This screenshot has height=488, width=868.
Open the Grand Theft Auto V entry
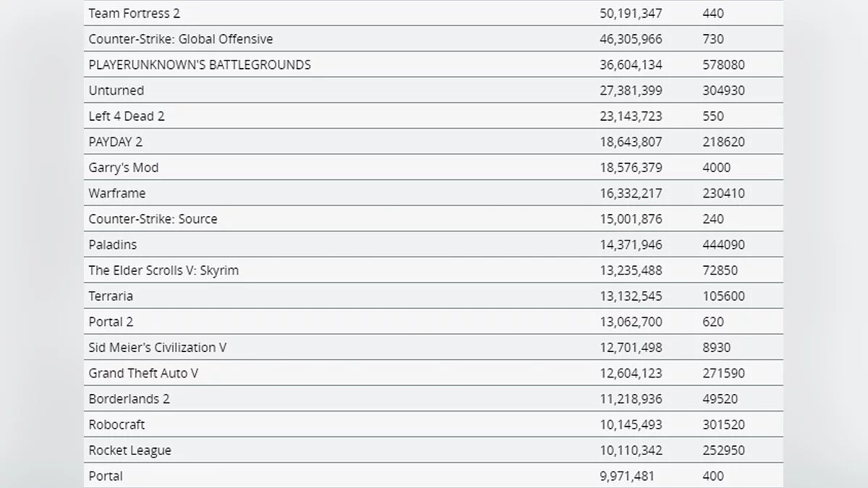click(x=143, y=373)
